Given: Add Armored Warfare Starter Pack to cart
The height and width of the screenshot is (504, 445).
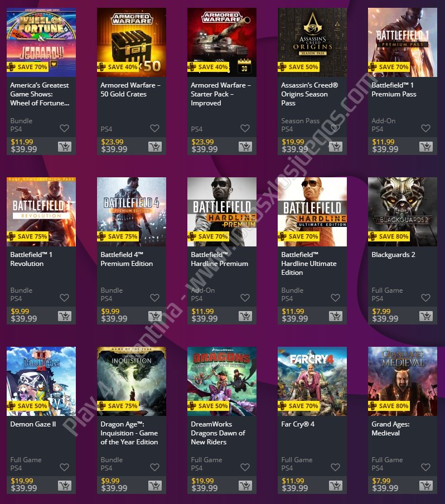Looking at the screenshot, I should (245, 147).
